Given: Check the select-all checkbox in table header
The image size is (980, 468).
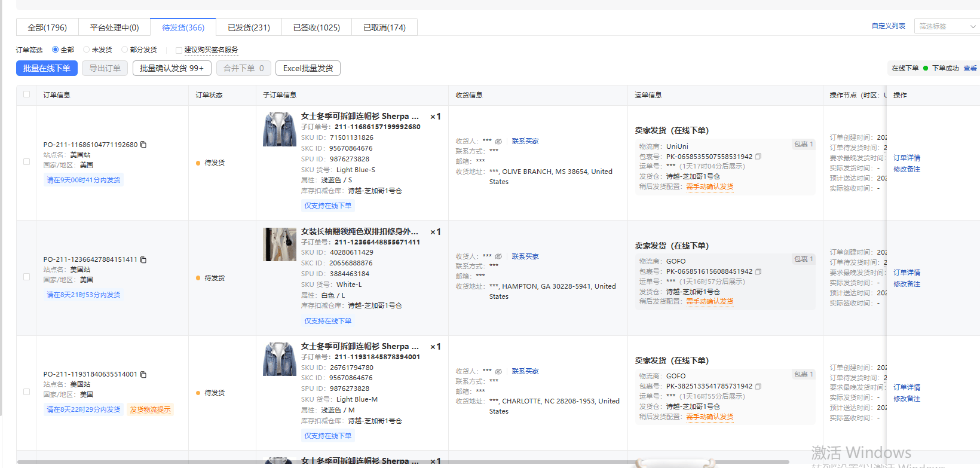Looking at the screenshot, I should (x=26, y=94).
